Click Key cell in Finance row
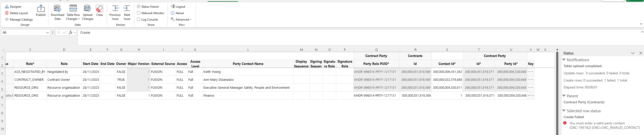 coord(531,96)
